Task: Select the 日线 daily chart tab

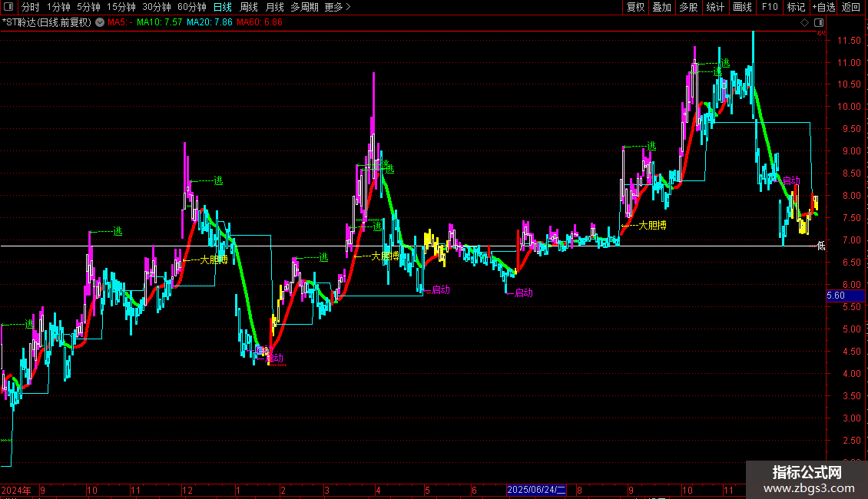Action: (223, 7)
